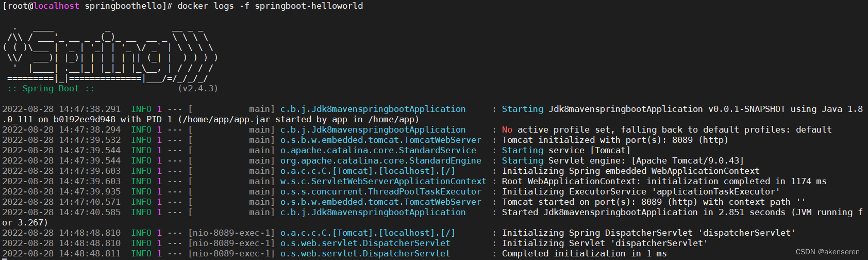868x260 pixels.
Task: Click 'PID 1' in the wrapped startup line
Action: coord(159,120)
